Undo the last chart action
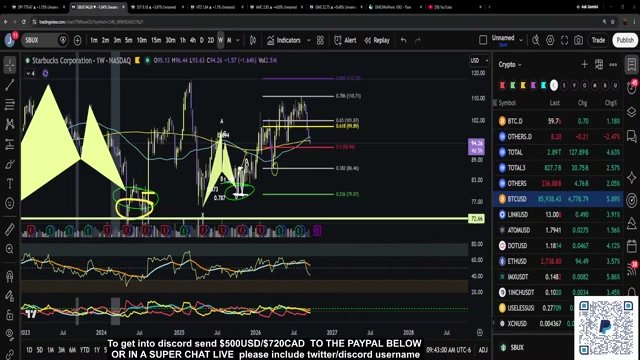640x360 pixels. (x=404, y=40)
